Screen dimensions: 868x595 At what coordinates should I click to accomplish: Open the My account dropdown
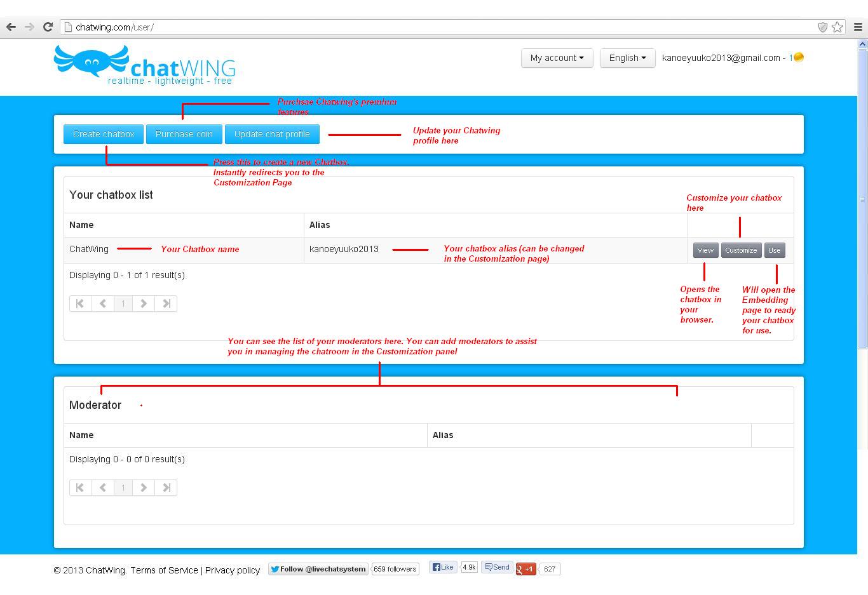557,58
